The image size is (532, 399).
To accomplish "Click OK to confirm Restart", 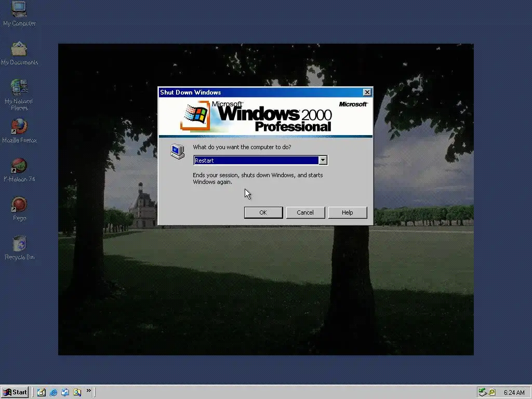I will 263,212.
